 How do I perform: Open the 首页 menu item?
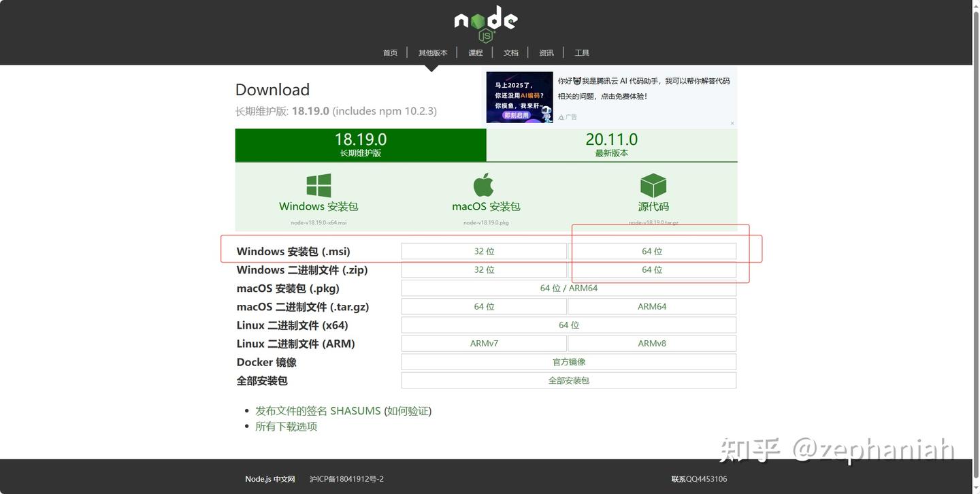(x=390, y=52)
